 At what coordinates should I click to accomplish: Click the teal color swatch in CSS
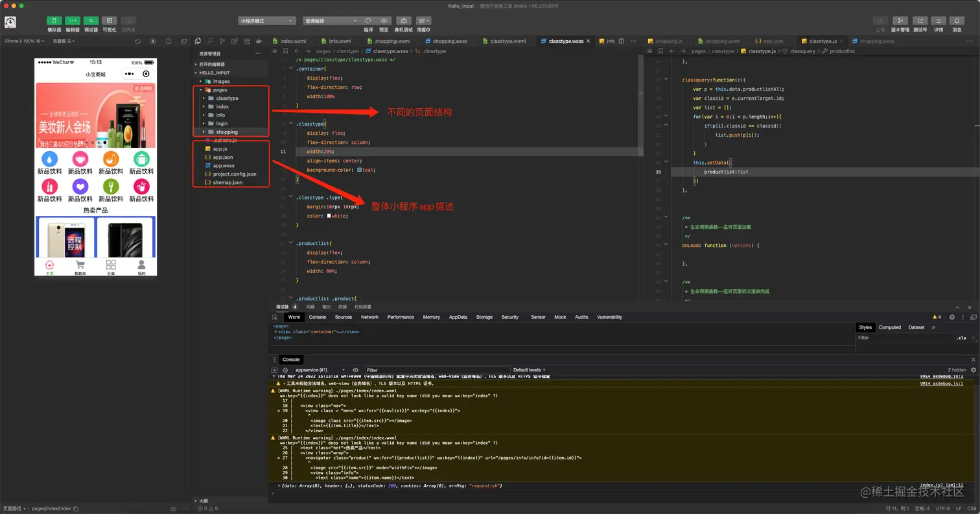point(360,170)
